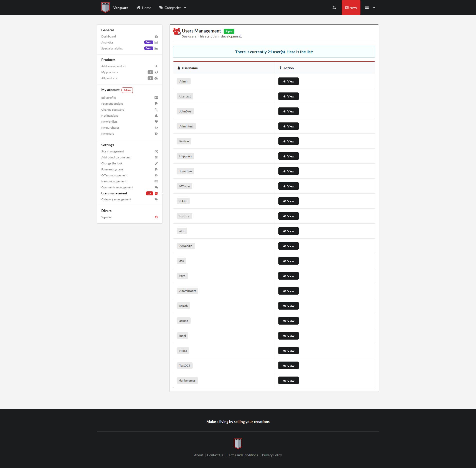
Task: Open the Contact Us footer link
Action: tap(215, 455)
